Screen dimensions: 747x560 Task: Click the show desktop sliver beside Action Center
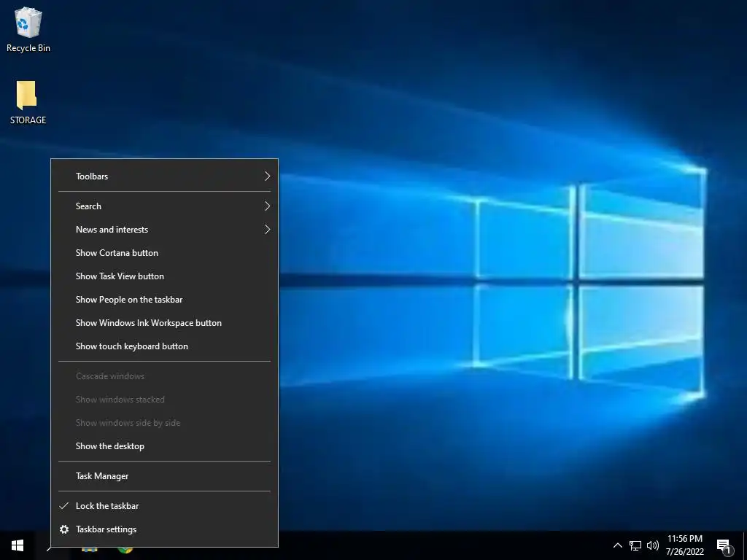pos(745,545)
